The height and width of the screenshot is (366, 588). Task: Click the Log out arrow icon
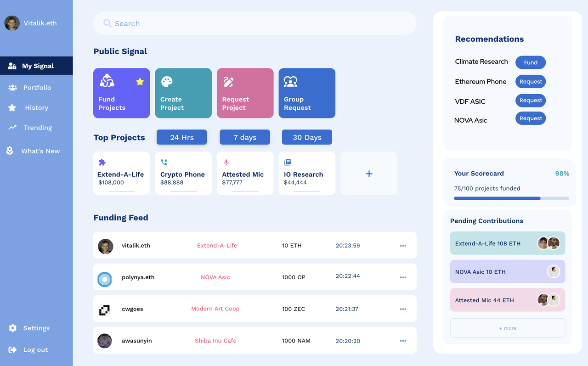coord(12,350)
